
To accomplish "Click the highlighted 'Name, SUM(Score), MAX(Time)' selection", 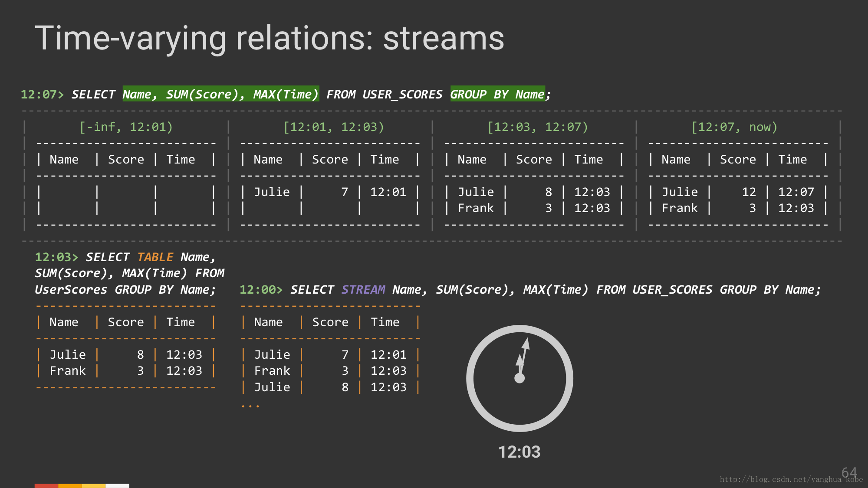I will [220, 94].
